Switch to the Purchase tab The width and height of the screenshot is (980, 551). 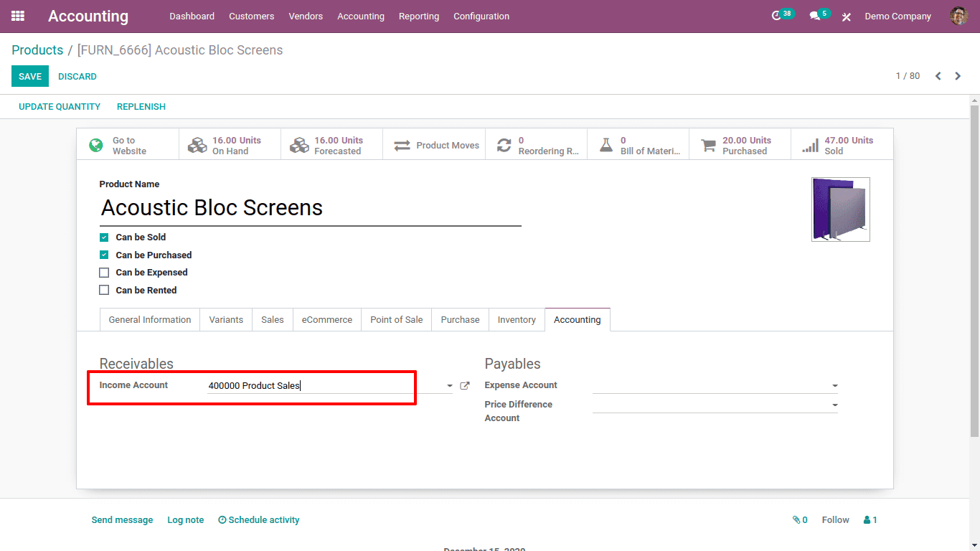pyautogui.click(x=460, y=320)
